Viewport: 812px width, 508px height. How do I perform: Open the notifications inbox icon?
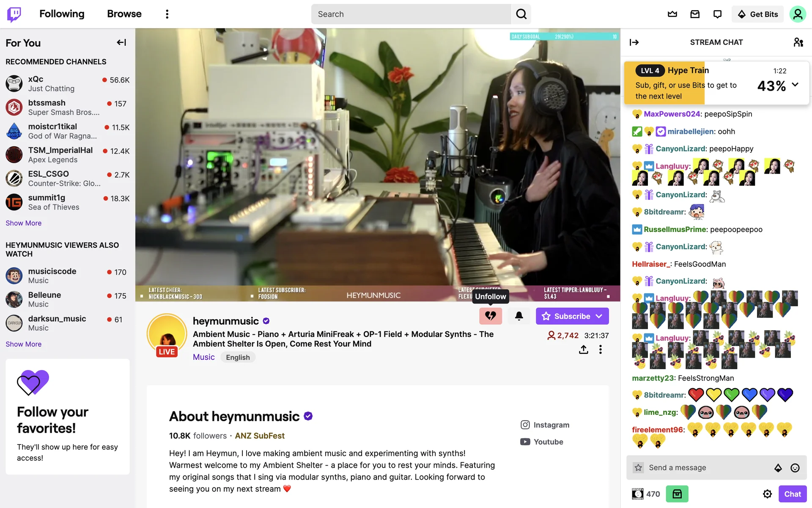click(695, 14)
